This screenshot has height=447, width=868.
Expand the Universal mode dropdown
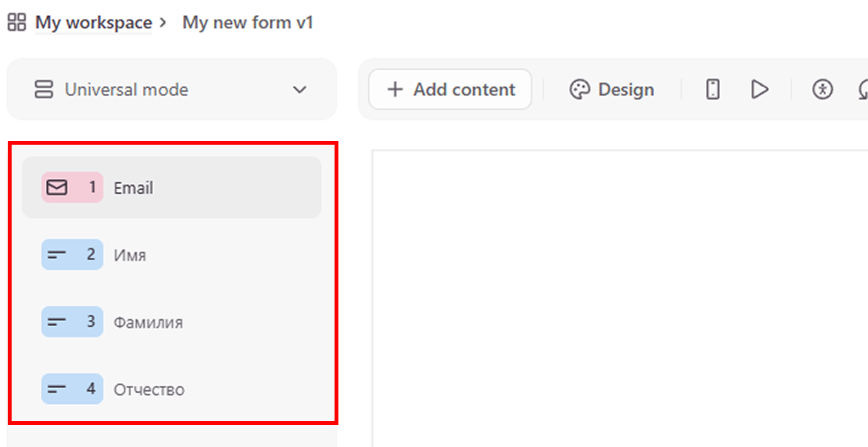tap(300, 90)
